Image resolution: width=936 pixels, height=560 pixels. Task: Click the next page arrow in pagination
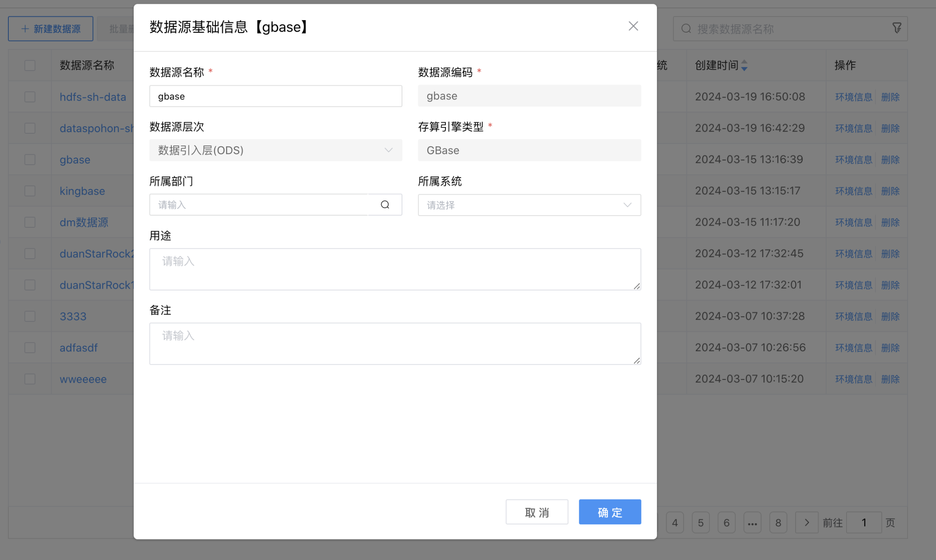pyautogui.click(x=807, y=522)
